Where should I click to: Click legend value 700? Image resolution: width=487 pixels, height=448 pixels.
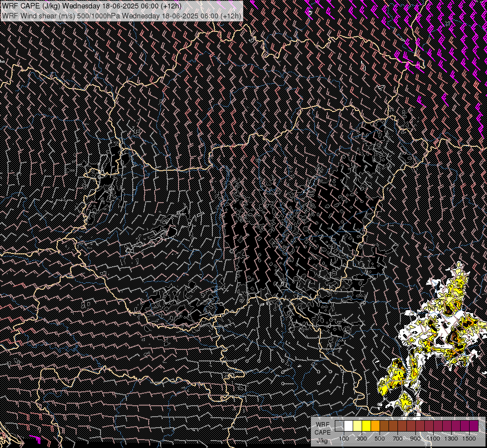[x=397, y=439]
